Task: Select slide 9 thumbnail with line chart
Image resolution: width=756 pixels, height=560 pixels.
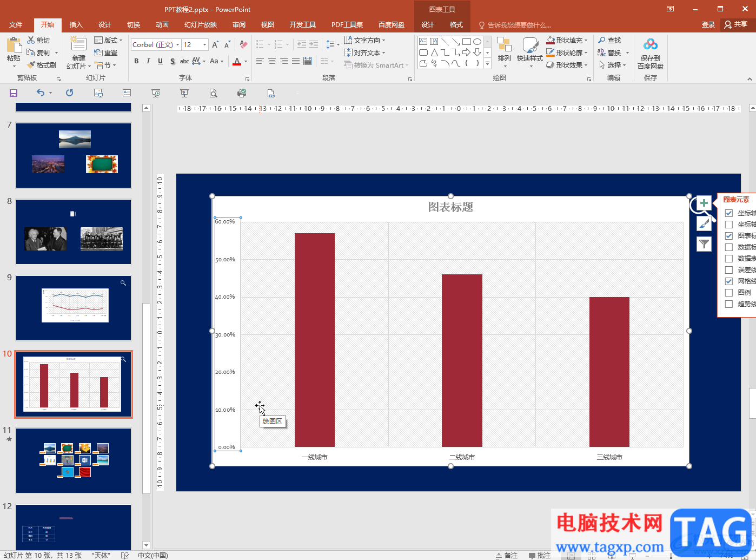Action: click(74, 308)
